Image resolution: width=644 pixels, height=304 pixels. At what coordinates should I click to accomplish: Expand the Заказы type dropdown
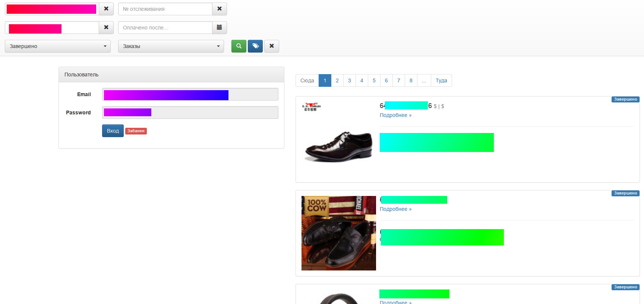pos(171,46)
